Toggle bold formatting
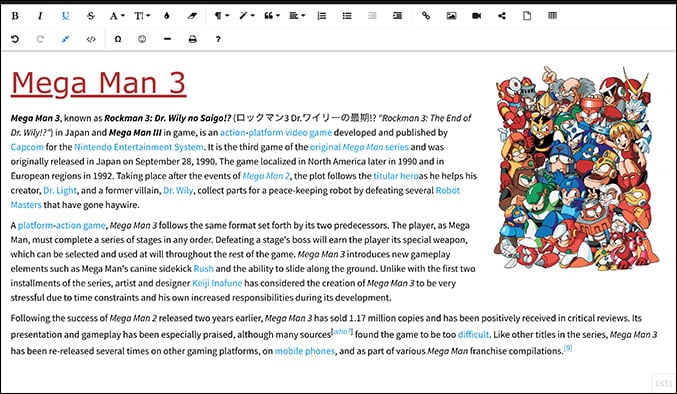Viewport: 677px width, 394px height. (x=15, y=16)
